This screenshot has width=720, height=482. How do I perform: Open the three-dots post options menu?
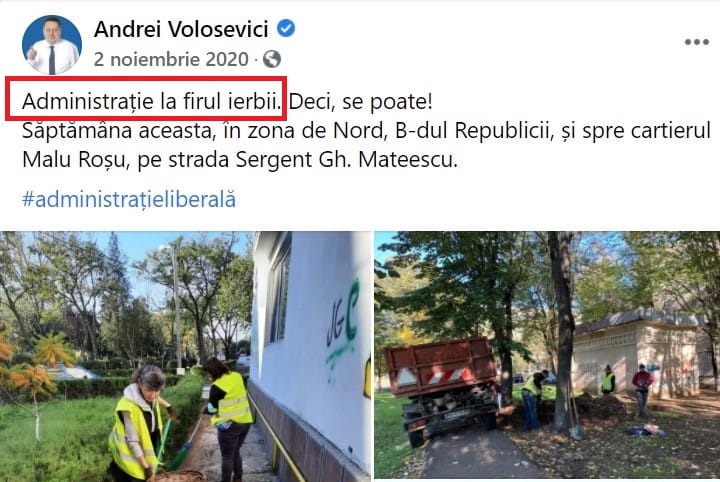pos(697,42)
